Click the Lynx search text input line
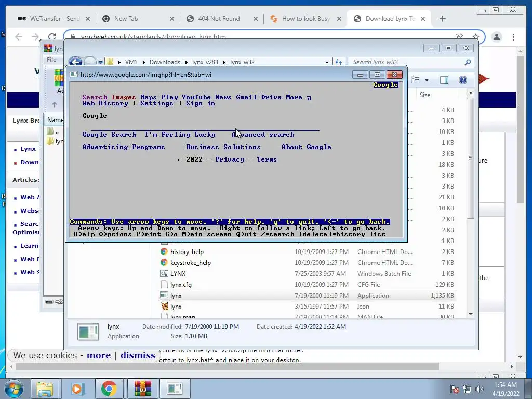532x399 pixels. (x=205, y=128)
